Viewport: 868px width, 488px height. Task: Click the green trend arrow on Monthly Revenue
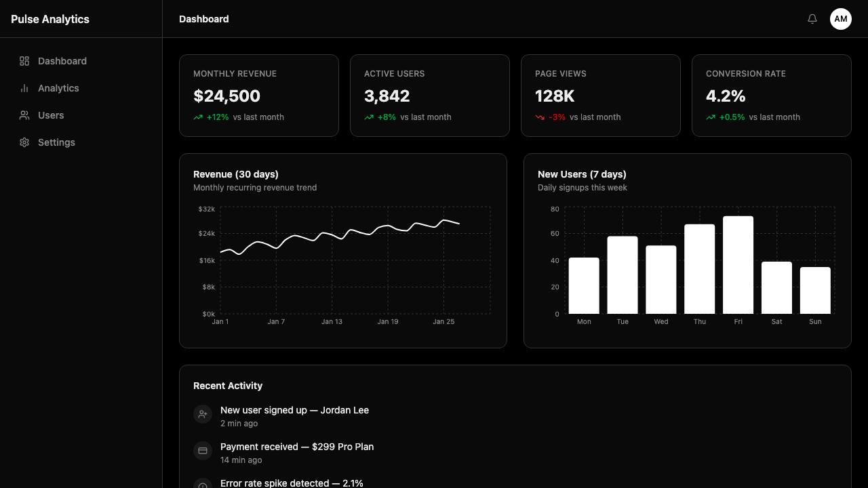tap(198, 117)
